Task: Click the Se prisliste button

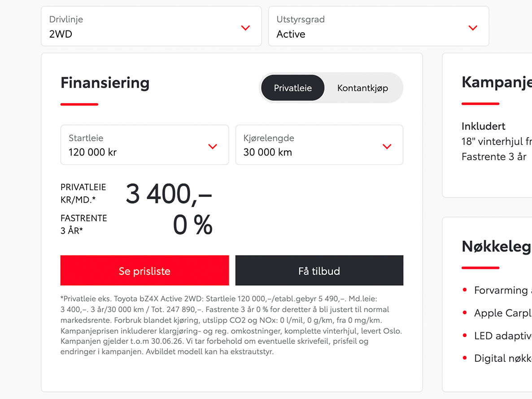Action: pyautogui.click(x=144, y=270)
